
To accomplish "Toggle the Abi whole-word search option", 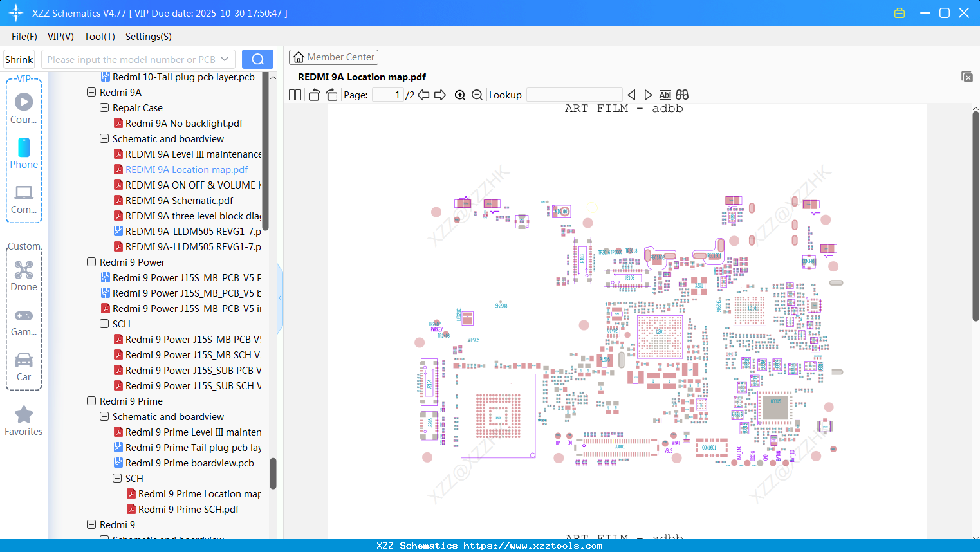I will point(665,95).
